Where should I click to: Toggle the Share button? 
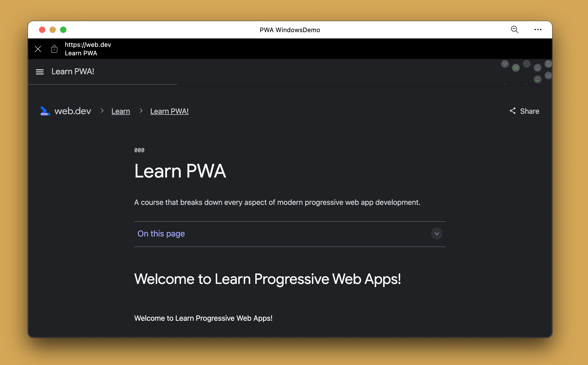[x=524, y=111]
